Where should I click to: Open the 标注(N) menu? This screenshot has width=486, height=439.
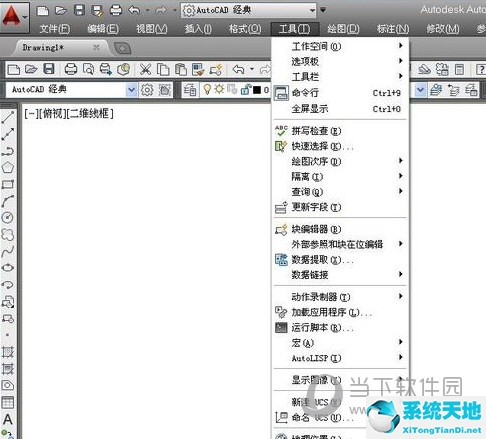point(393,29)
